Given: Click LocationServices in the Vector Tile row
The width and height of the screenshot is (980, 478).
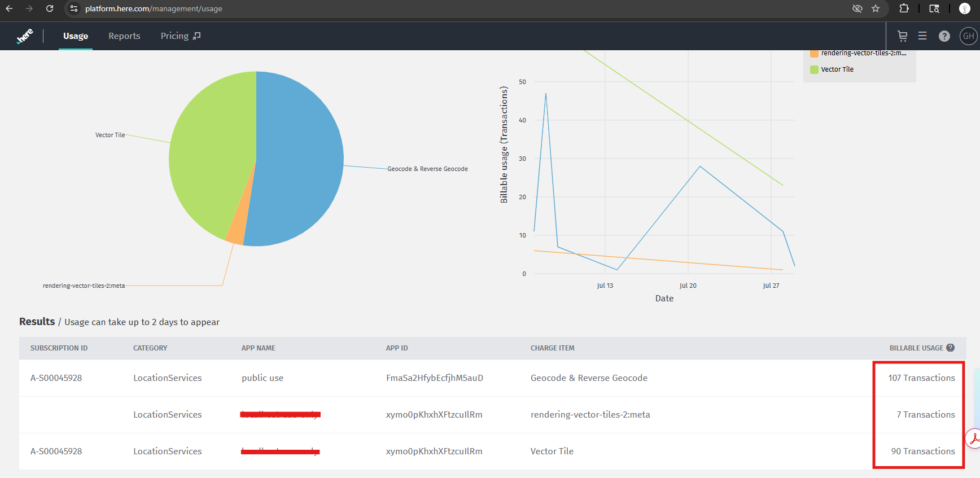Looking at the screenshot, I should pyautogui.click(x=168, y=451).
